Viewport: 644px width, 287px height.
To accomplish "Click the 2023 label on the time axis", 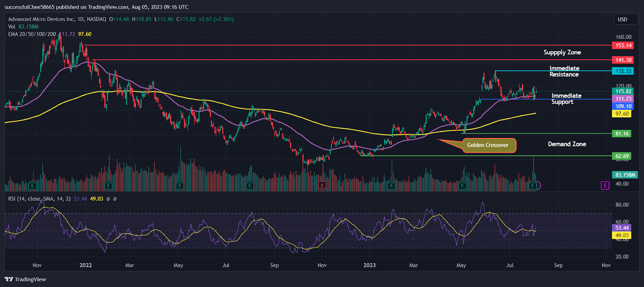I will 369,265.
